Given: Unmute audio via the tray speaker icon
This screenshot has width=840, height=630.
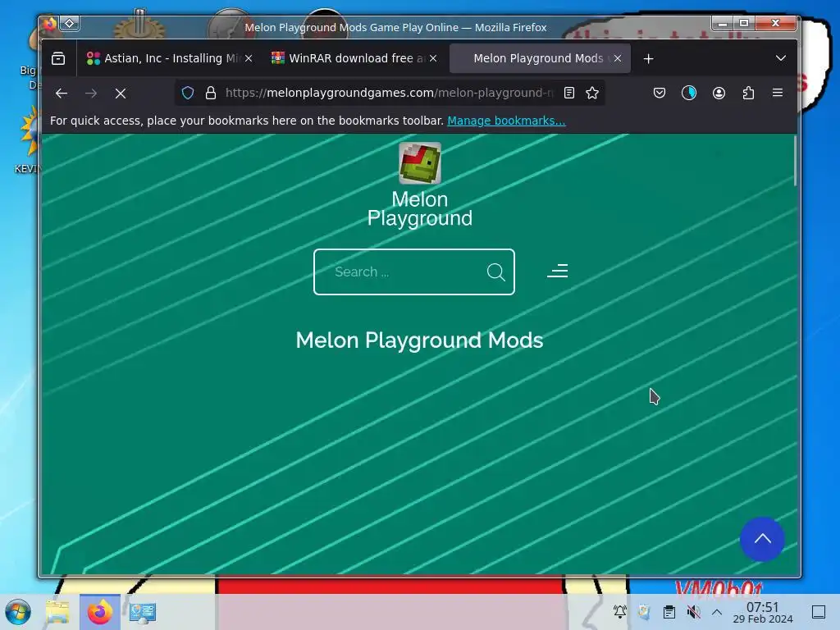Looking at the screenshot, I should (x=693, y=612).
